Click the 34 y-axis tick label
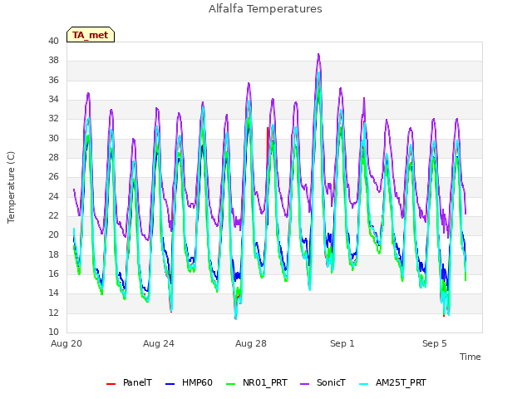The height and width of the screenshot is (399, 532). tap(53, 100)
